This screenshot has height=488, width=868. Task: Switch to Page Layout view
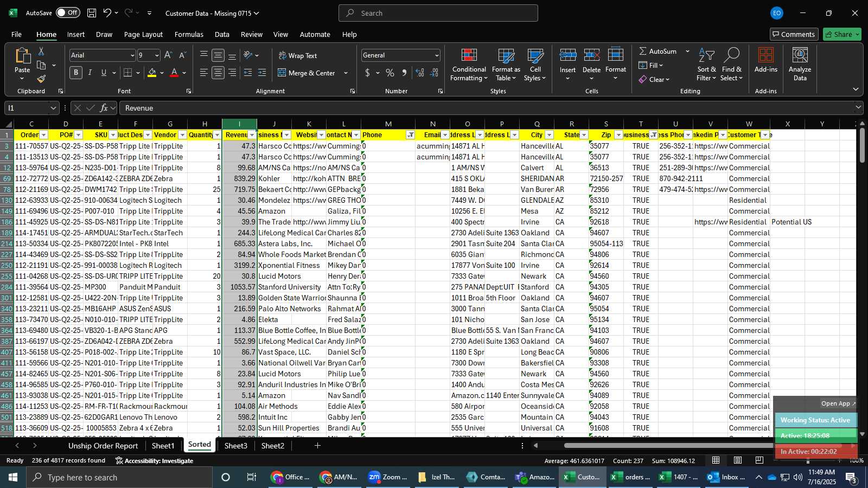(738, 460)
